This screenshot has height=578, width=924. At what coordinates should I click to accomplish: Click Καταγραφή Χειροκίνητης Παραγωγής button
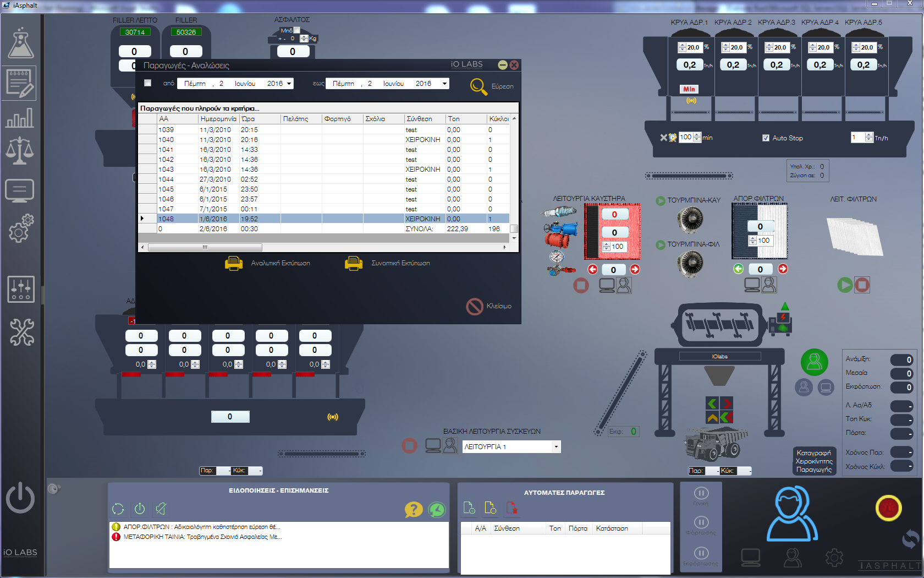coord(814,461)
